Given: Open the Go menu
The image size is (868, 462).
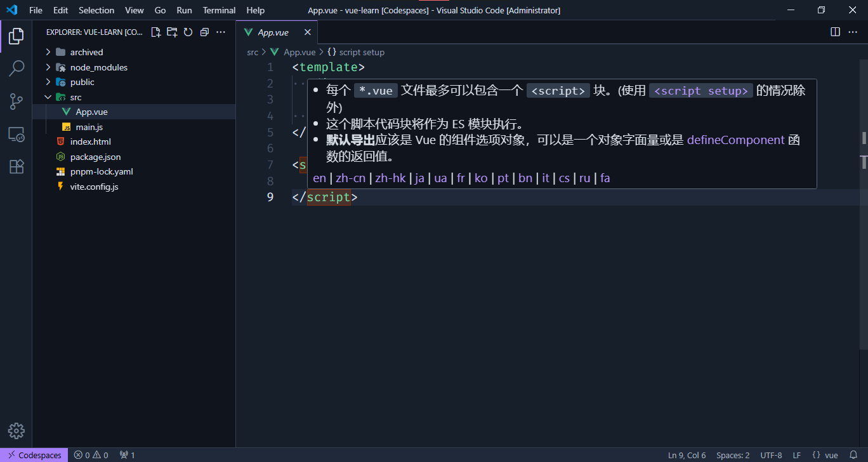Looking at the screenshot, I should point(161,10).
